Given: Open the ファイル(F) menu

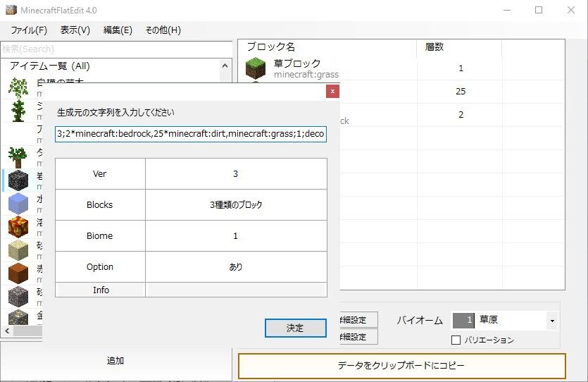Looking at the screenshot, I should 29,30.
